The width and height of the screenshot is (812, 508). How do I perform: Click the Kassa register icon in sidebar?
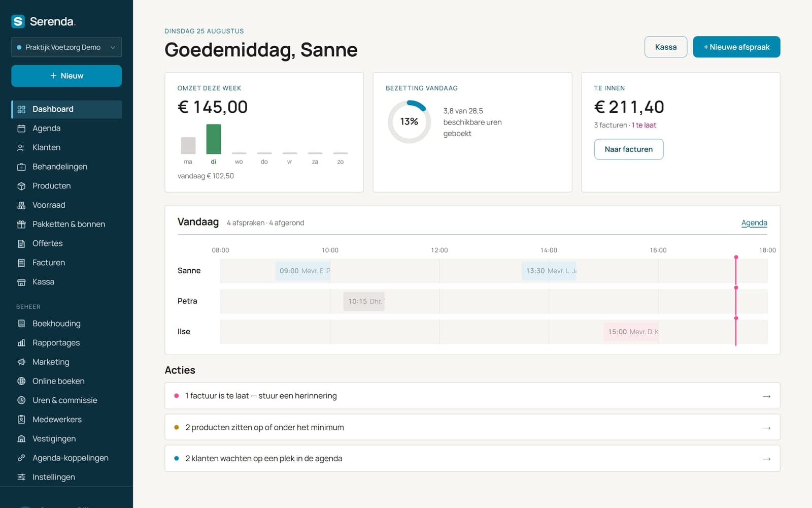21,282
